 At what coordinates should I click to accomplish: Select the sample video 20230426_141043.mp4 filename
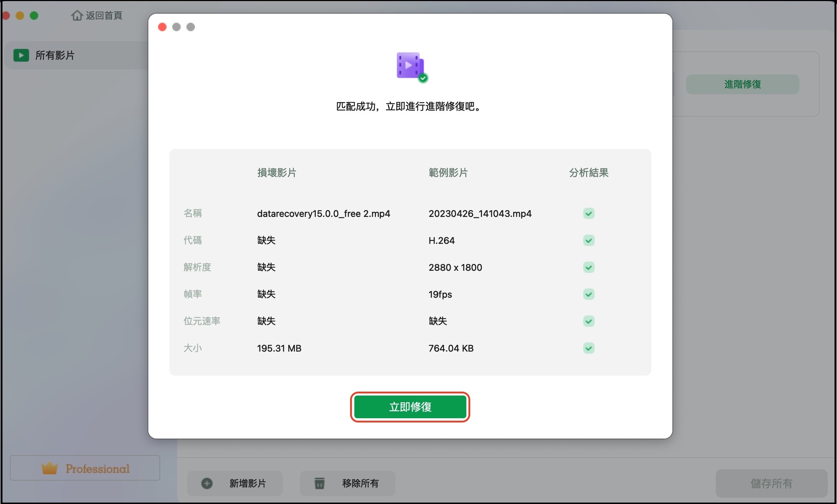[x=480, y=213]
